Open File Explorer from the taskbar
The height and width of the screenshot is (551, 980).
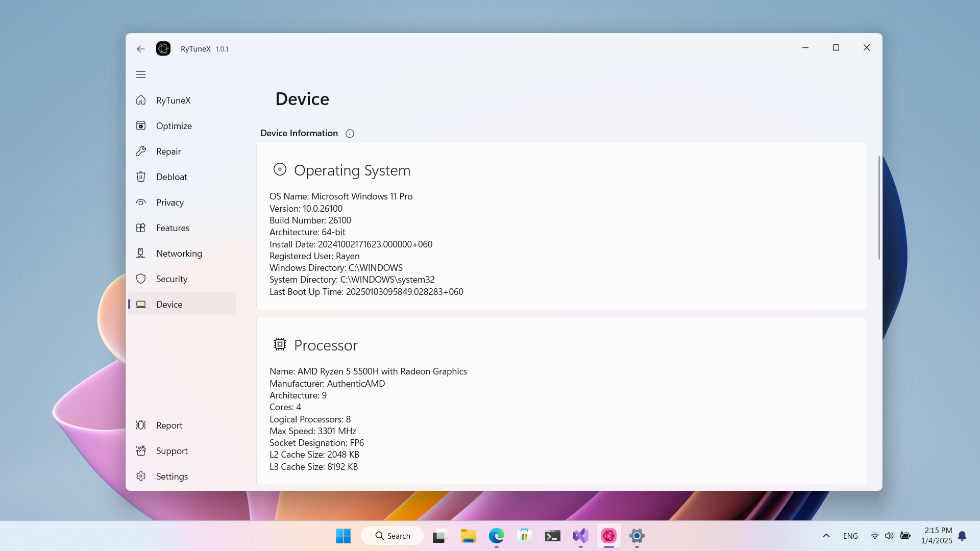(468, 536)
